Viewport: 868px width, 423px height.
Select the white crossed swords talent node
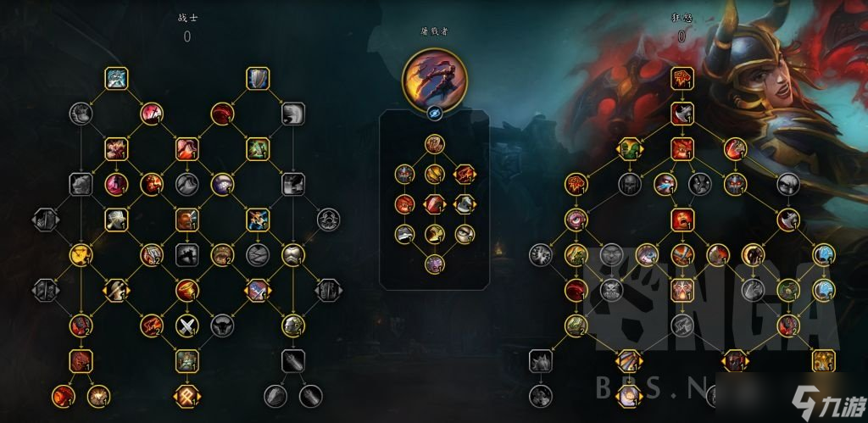click(187, 326)
